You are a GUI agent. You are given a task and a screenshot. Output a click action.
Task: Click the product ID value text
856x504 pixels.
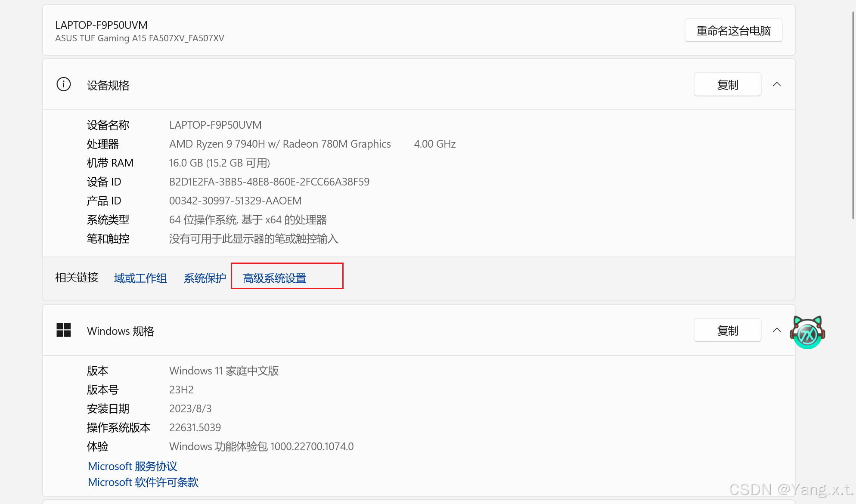pos(235,201)
